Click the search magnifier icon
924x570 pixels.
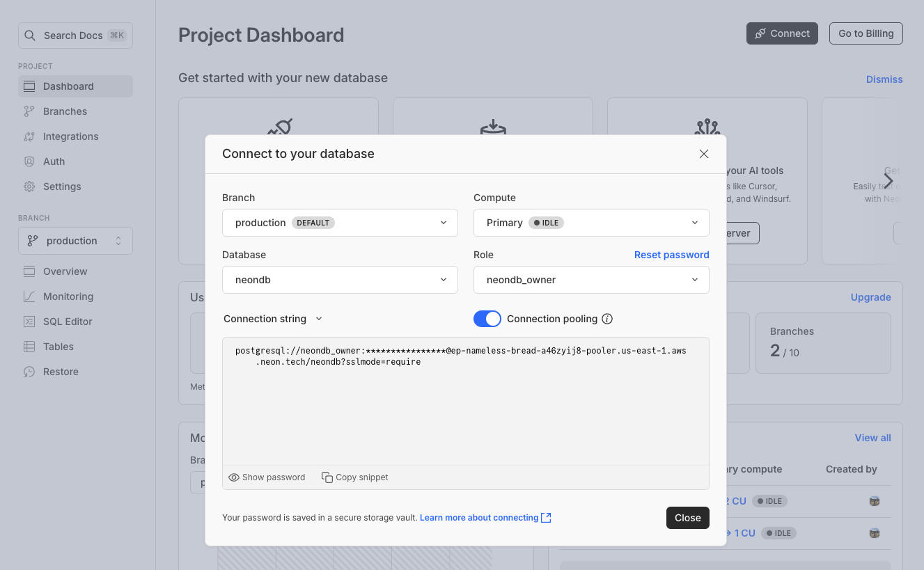[x=31, y=35]
